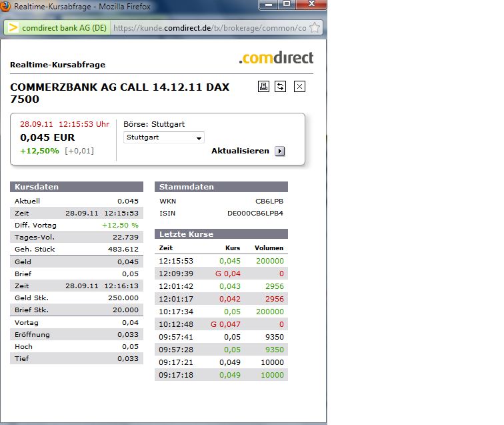Click the Tief row label

tap(21, 359)
